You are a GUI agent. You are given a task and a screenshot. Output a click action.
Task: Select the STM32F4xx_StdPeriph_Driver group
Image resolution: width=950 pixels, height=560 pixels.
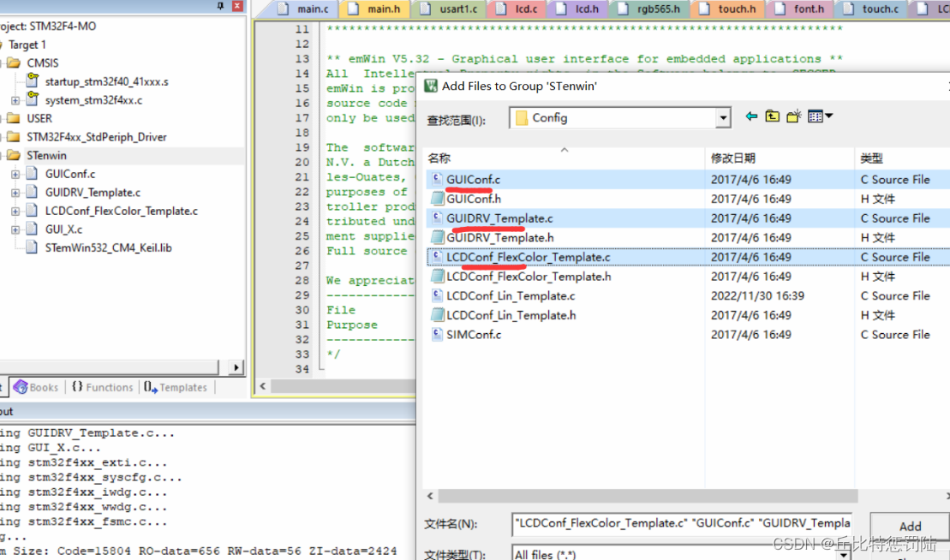coord(96,137)
